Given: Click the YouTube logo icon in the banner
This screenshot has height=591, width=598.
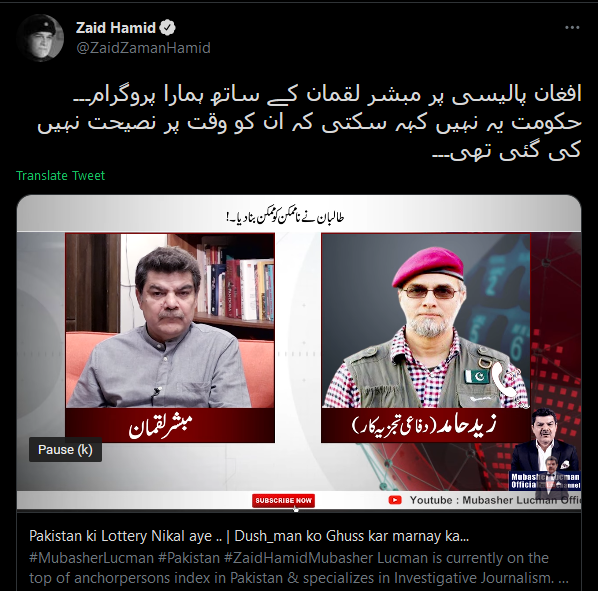Looking at the screenshot, I should pyautogui.click(x=395, y=500).
